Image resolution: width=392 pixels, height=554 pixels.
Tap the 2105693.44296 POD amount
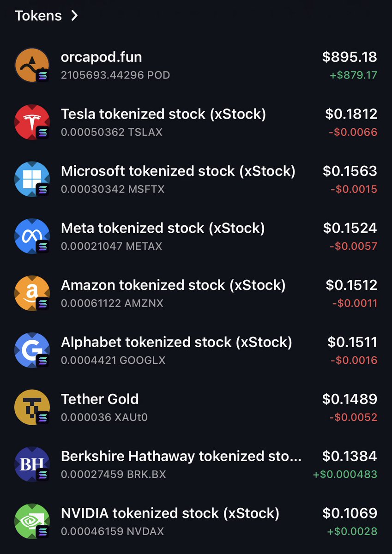point(115,75)
